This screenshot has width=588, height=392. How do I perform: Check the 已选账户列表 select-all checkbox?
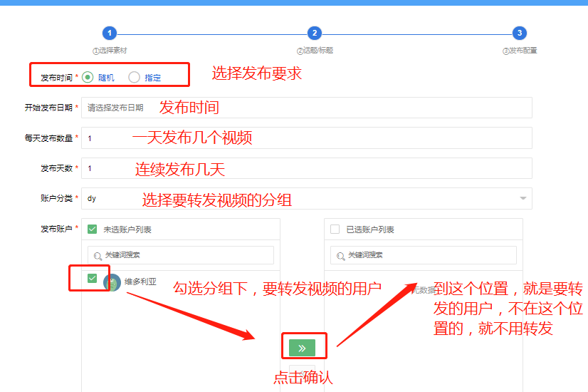click(x=335, y=229)
